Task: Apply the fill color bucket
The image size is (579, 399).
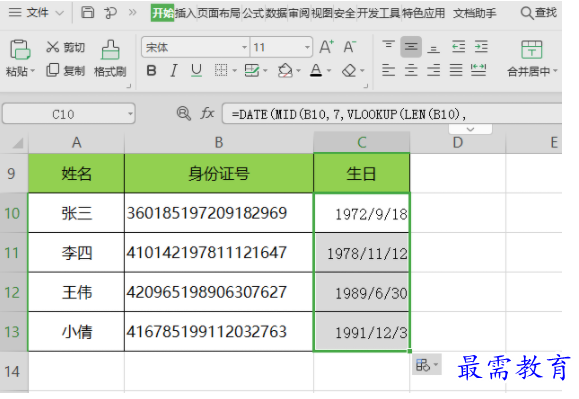Action: tap(285, 70)
